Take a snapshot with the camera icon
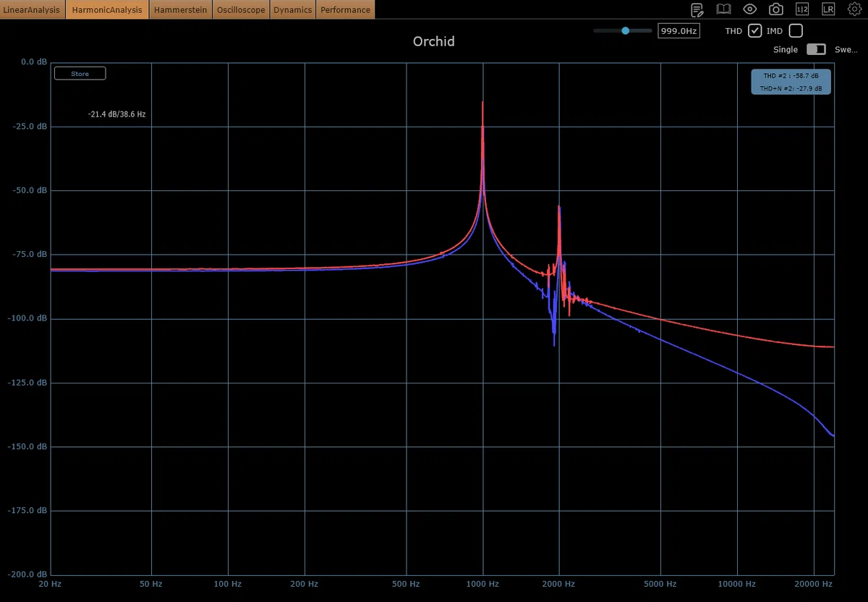Image resolution: width=868 pixels, height=602 pixels. tap(776, 9)
